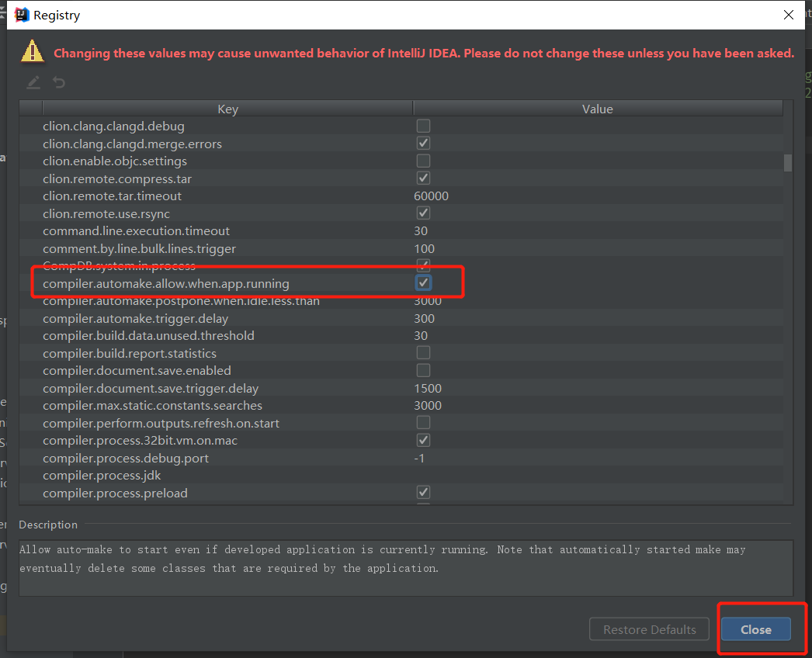Click the Description text area
This screenshot has width=812, height=658.
(x=406, y=568)
